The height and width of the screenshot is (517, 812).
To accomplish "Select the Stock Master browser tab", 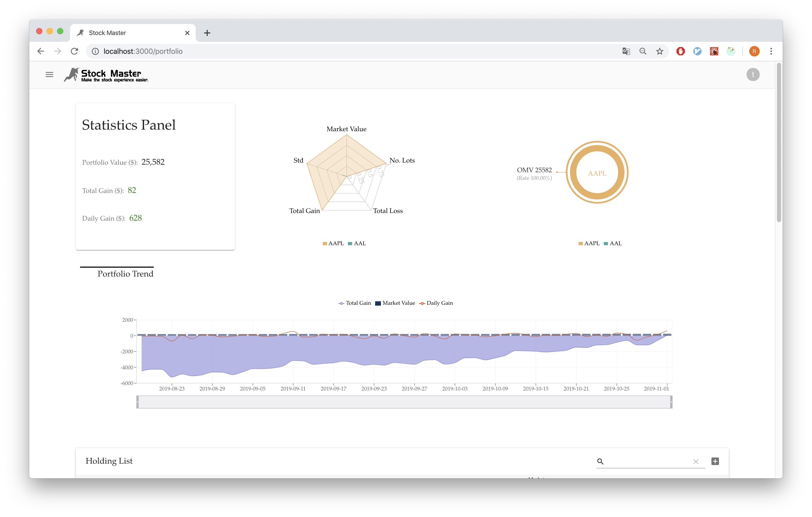I will coord(133,33).
